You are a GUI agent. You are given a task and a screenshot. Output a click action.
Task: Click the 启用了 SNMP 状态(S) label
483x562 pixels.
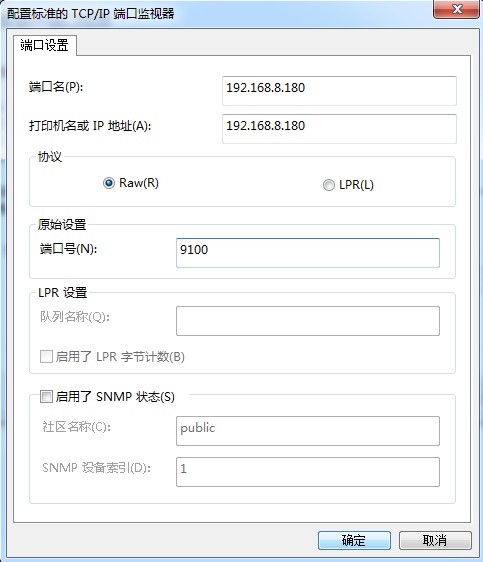tap(115, 396)
